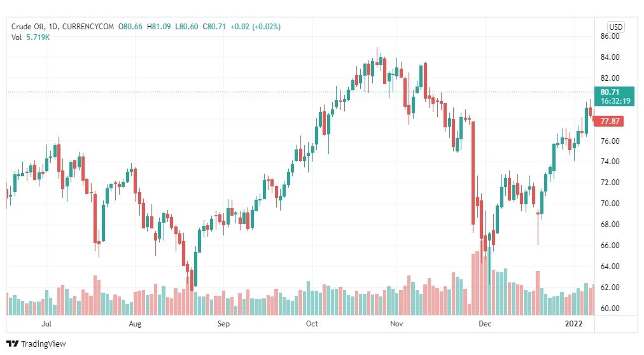Select the Crude Oil symbol title

click(28, 27)
